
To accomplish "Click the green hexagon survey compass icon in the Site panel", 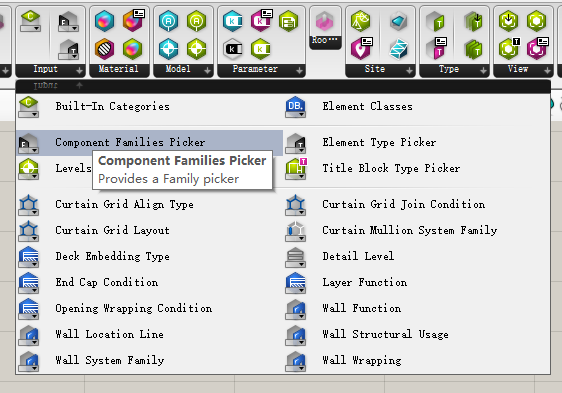I will pos(361,21).
